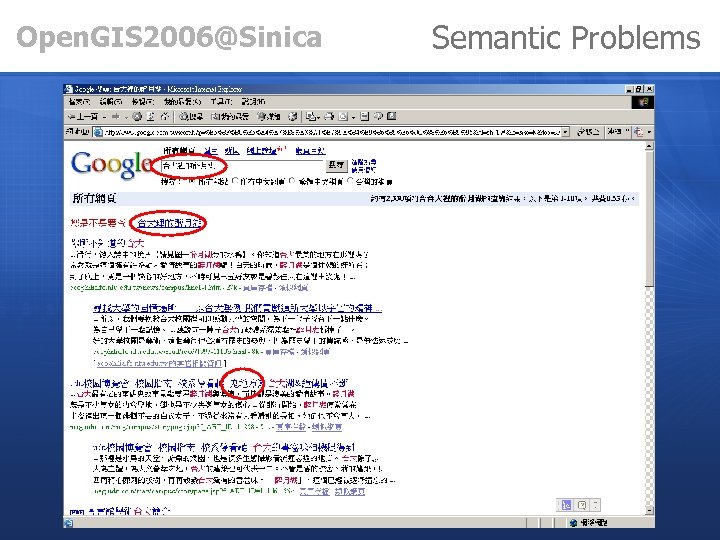Open the Mail button dropdown arrow
Screen dimensions: 720x540
click(318, 118)
